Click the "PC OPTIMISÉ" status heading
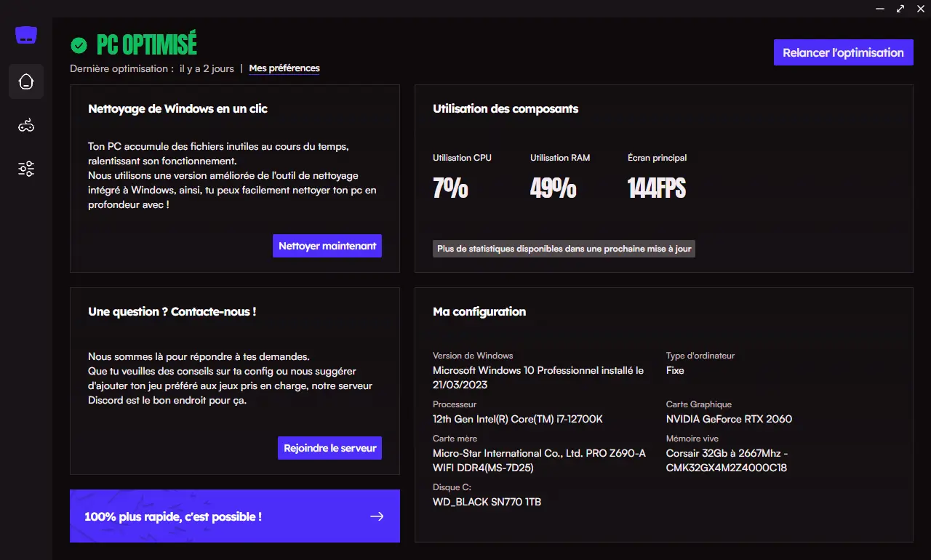The height and width of the screenshot is (560, 931). [147, 45]
